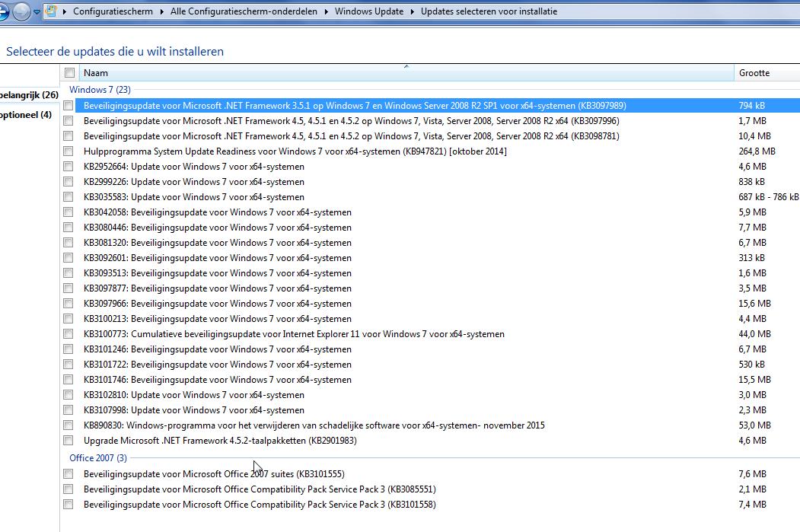Check the KB3101722 security update checkbox
The height and width of the screenshot is (532, 800).
click(69, 365)
